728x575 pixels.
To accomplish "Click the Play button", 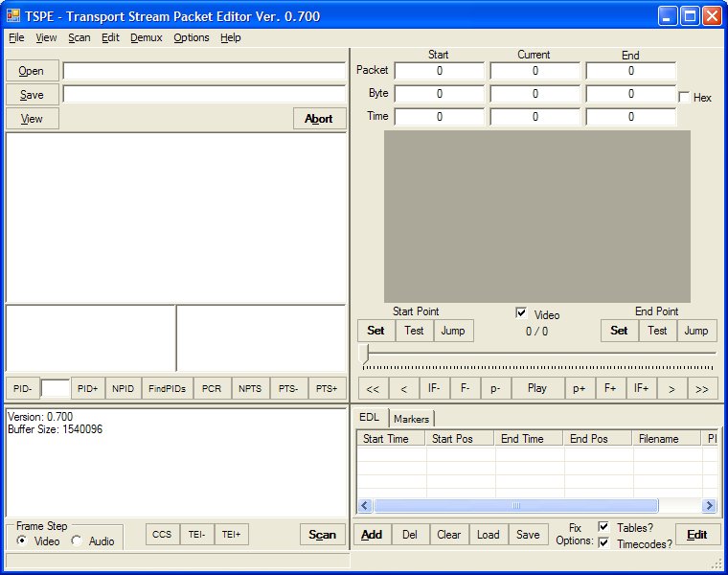I will (x=537, y=388).
